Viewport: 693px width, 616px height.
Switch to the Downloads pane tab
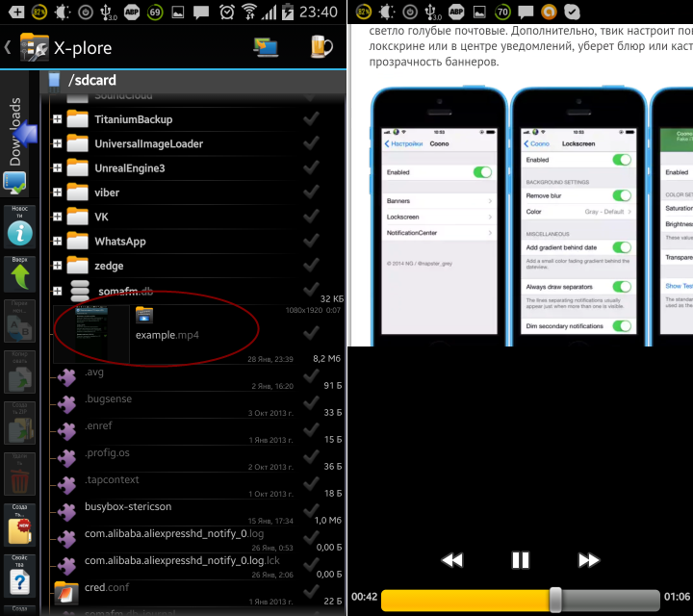tap(14, 133)
